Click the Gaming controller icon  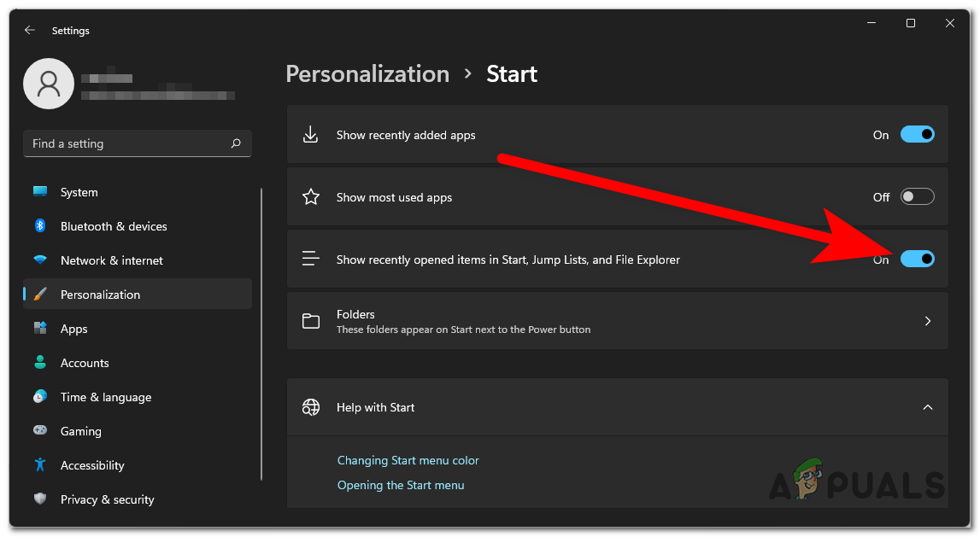(40, 431)
